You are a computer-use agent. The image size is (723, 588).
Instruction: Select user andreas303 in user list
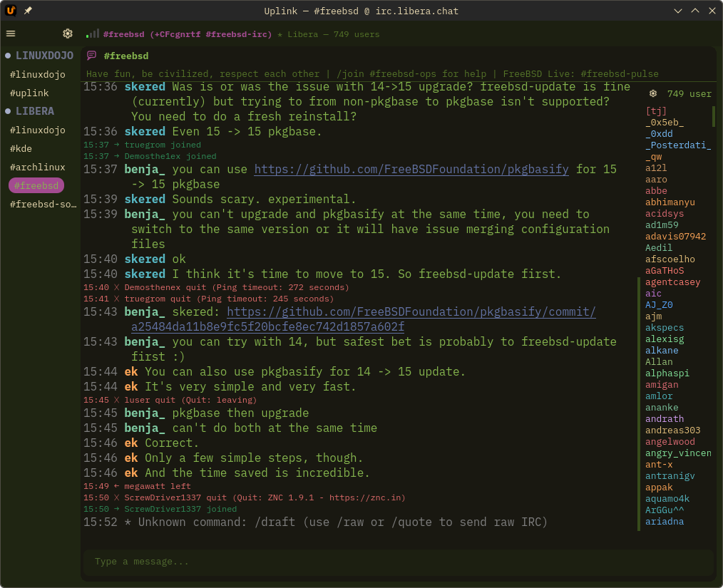[x=673, y=430]
